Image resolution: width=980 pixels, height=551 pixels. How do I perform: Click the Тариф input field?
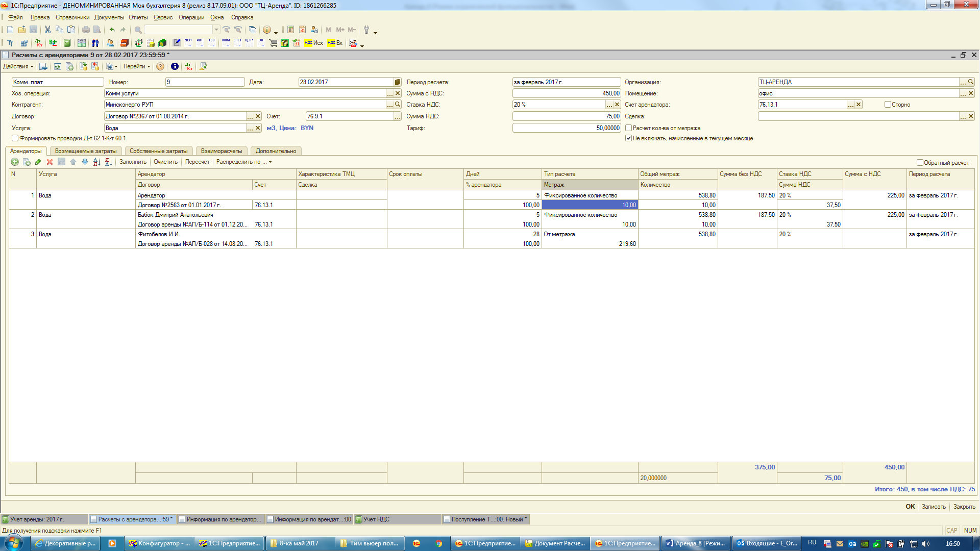tap(566, 128)
